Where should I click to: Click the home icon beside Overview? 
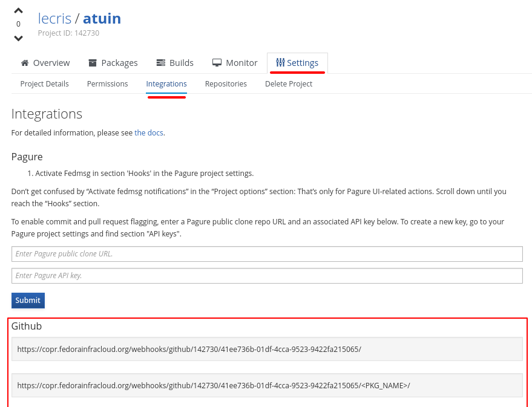pyautogui.click(x=25, y=63)
